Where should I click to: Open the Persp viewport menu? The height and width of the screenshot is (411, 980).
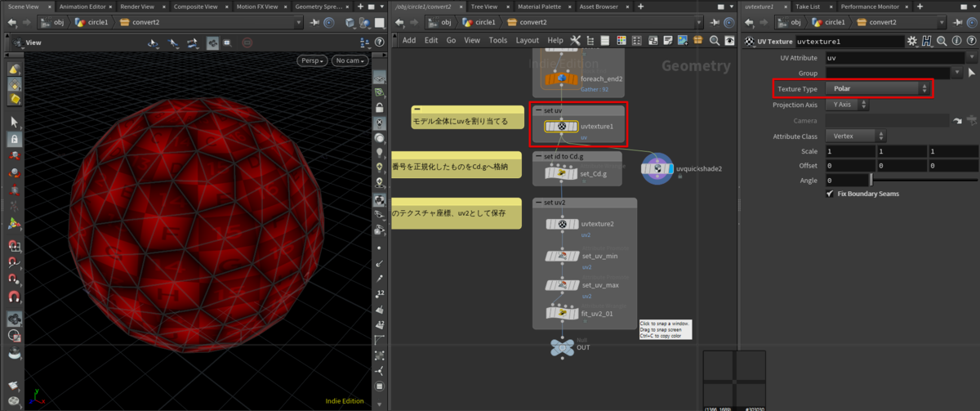(x=313, y=60)
